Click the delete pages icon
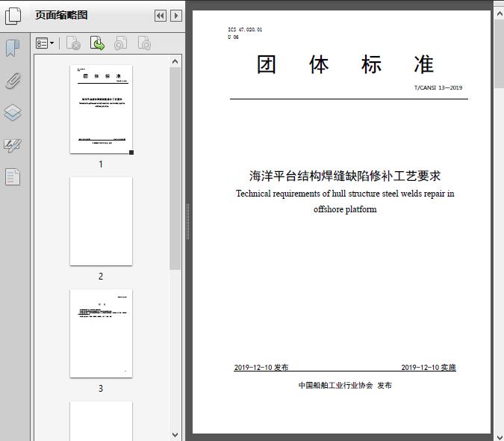This screenshot has width=504, height=441. (73, 44)
